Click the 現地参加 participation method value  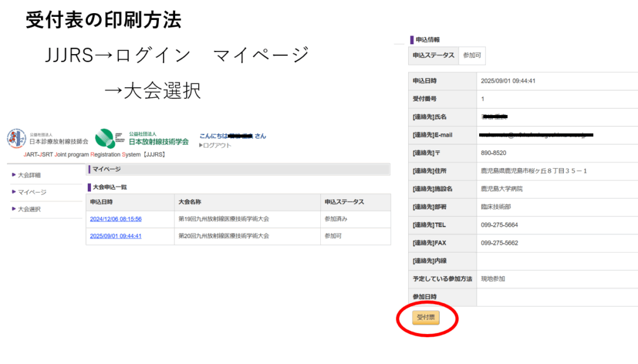click(493, 279)
